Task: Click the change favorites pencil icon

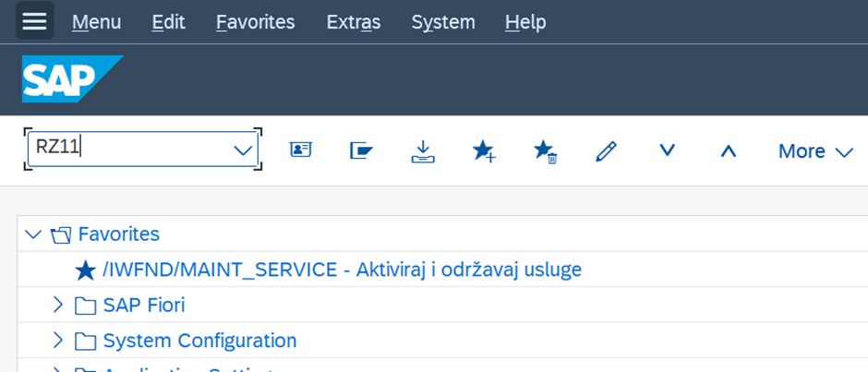Action: tap(606, 151)
